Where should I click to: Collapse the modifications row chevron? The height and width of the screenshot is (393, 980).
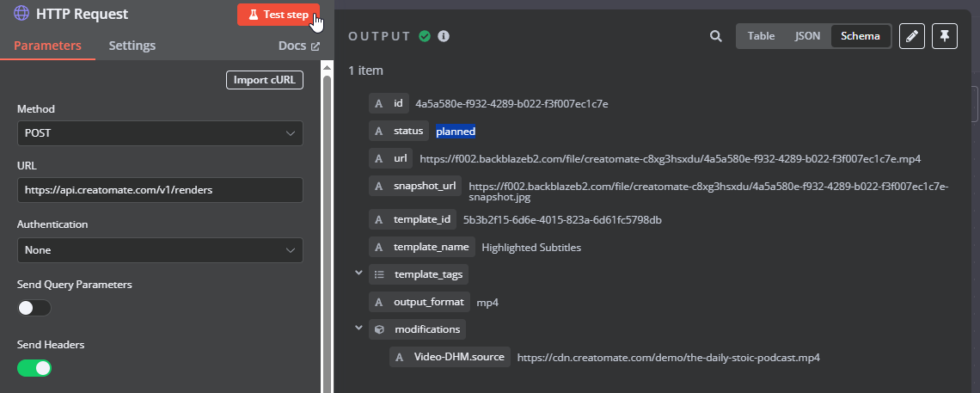(358, 328)
